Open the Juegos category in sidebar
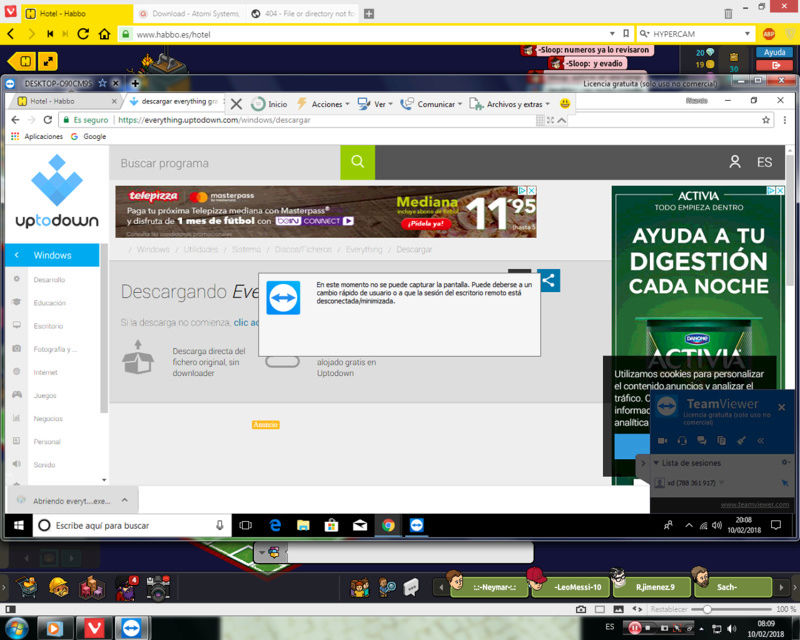 point(45,396)
